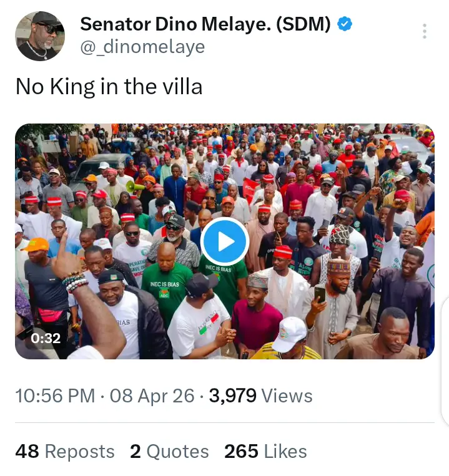449x476 pixels.
Task: Play the video with the blue play button
Action: (x=225, y=241)
